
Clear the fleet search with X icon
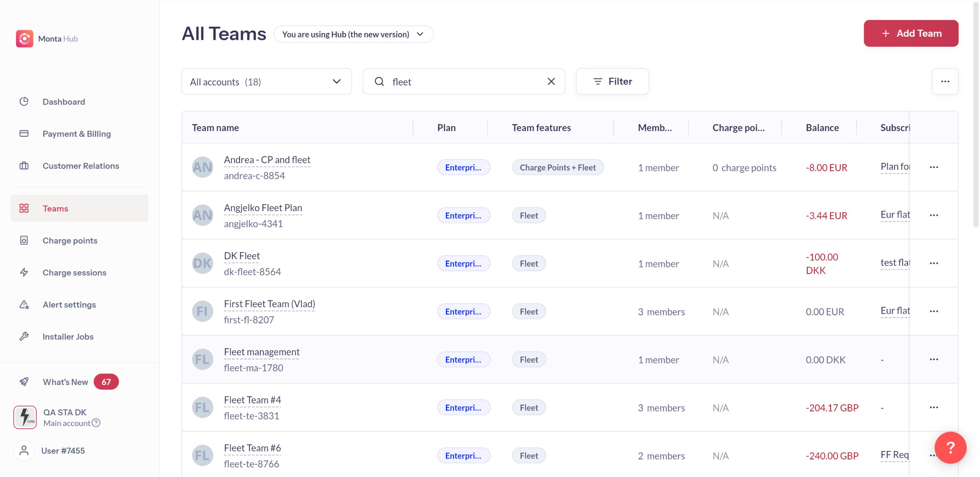(551, 82)
